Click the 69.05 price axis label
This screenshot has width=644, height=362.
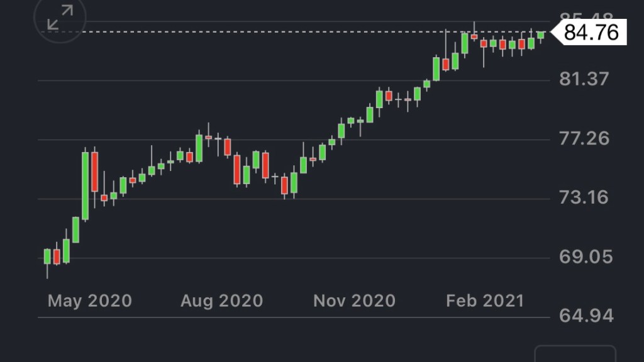click(x=585, y=257)
